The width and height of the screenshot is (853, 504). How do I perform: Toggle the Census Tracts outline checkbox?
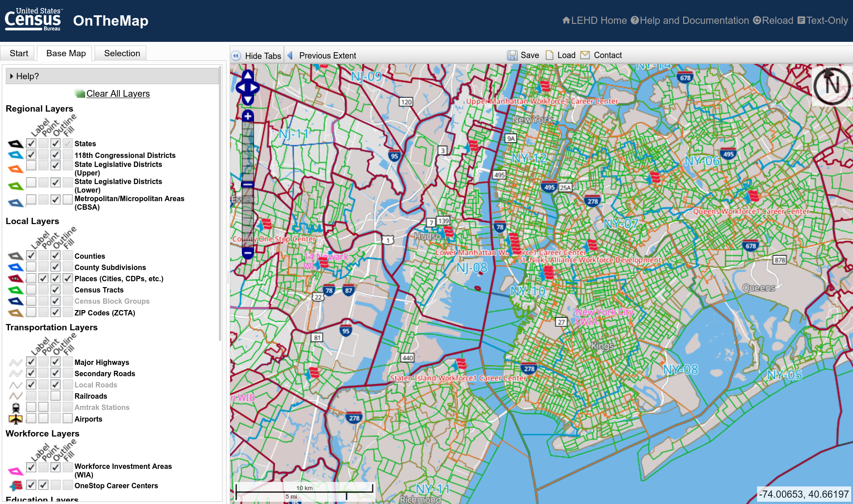pos(55,289)
